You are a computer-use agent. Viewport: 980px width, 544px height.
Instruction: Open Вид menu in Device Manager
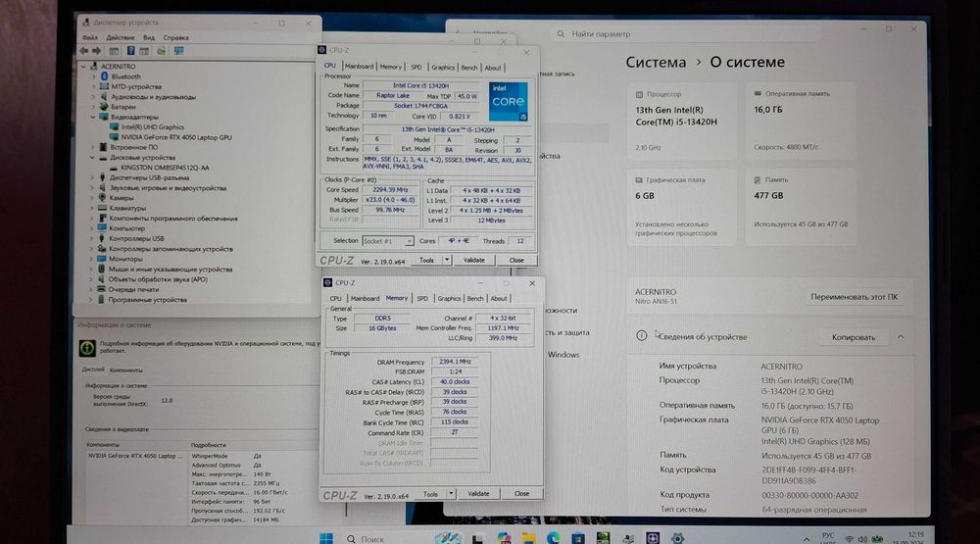149,38
